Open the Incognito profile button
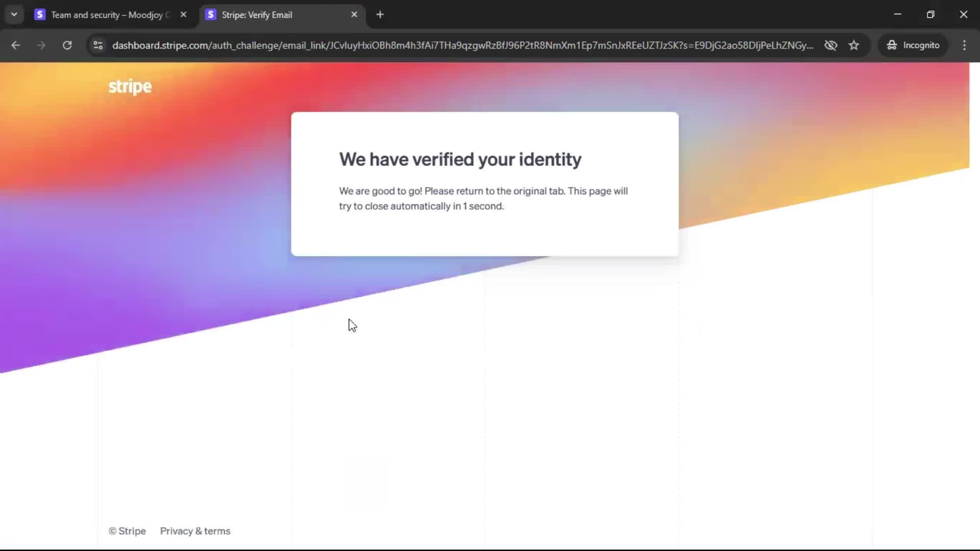Screen dimensions: 980x551 coord(913,45)
